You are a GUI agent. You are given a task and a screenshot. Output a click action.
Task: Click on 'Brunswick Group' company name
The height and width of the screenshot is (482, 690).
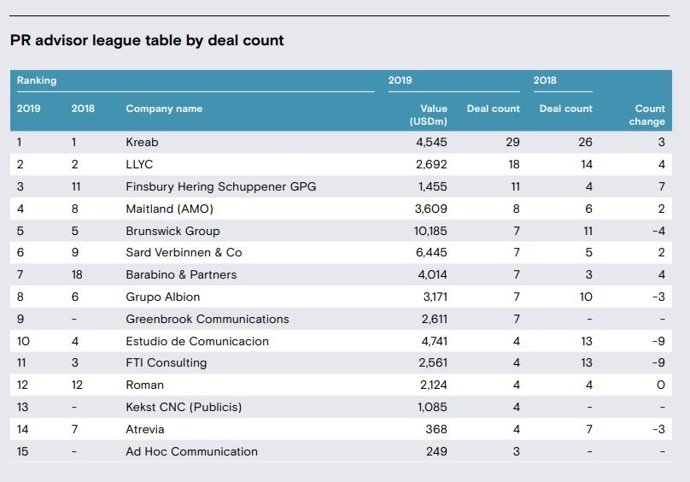(x=173, y=231)
